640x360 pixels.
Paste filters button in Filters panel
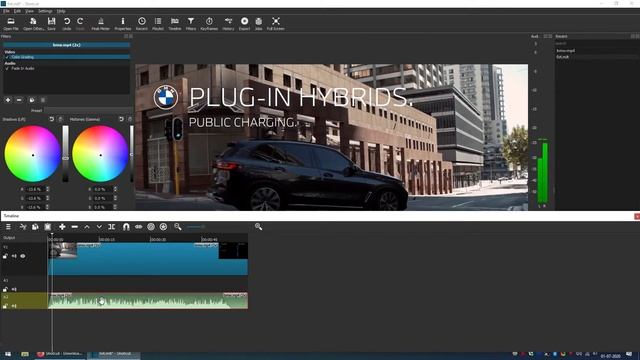tap(43, 100)
